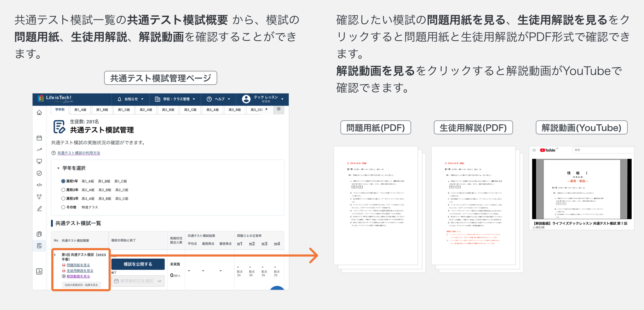Open the calendar icon in sidebar
The width and height of the screenshot is (644, 310).
tap(39, 138)
